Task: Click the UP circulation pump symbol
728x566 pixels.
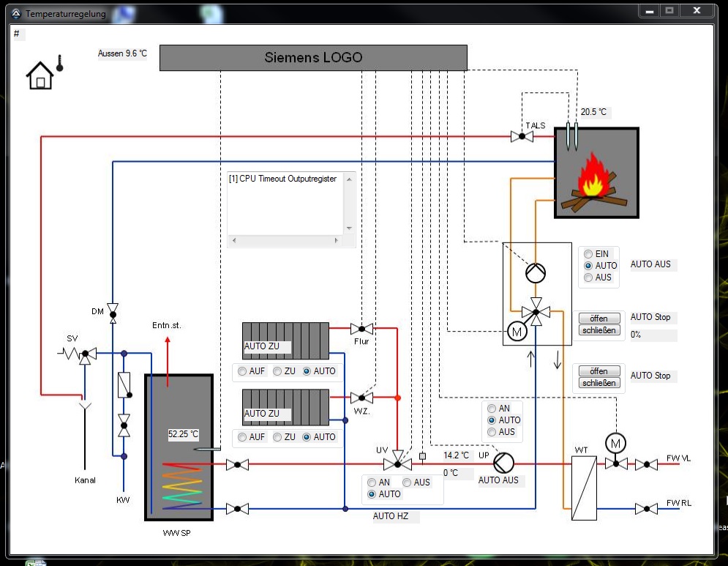Action: click(x=503, y=463)
